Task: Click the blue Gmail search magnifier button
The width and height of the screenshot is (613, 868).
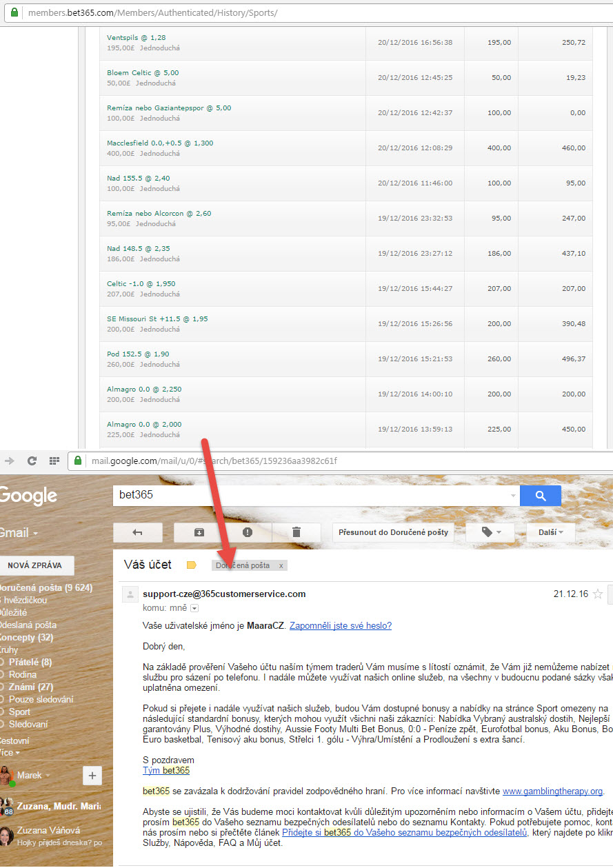Action: pyautogui.click(x=540, y=496)
